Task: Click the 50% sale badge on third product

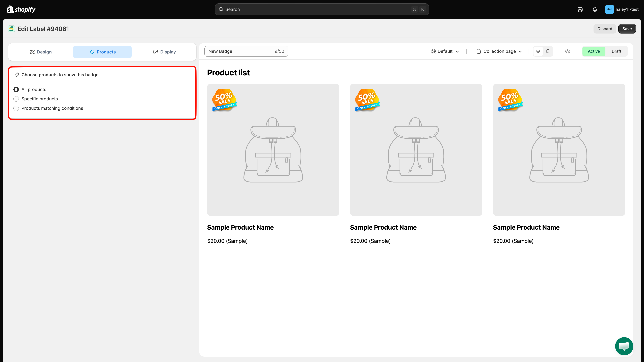Action: tap(510, 100)
